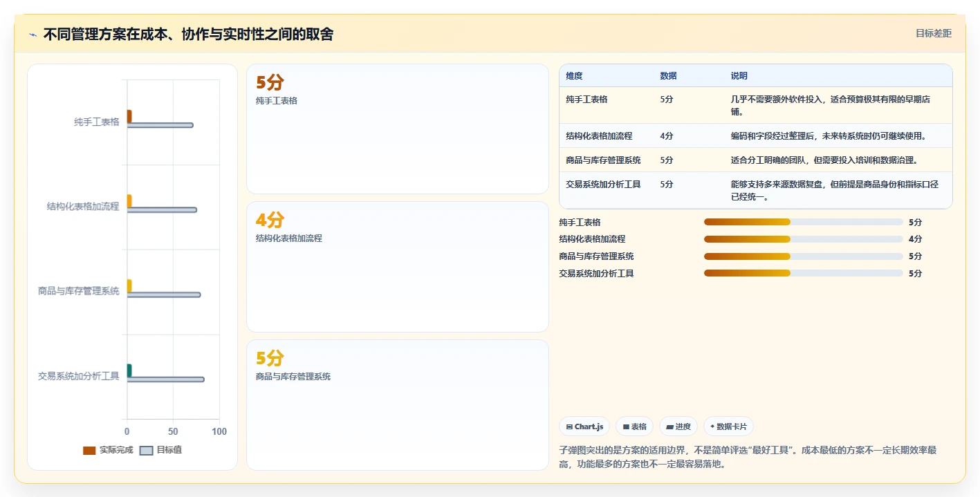Click the 进度 tag chip
Screen dimensions: 980x497
pyautogui.click(x=678, y=426)
